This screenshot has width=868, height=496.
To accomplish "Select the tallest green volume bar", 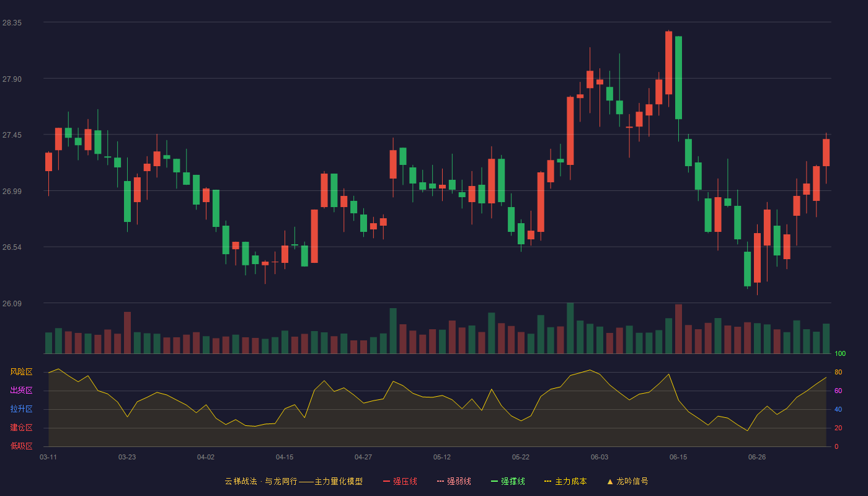I will [x=570, y=328].
